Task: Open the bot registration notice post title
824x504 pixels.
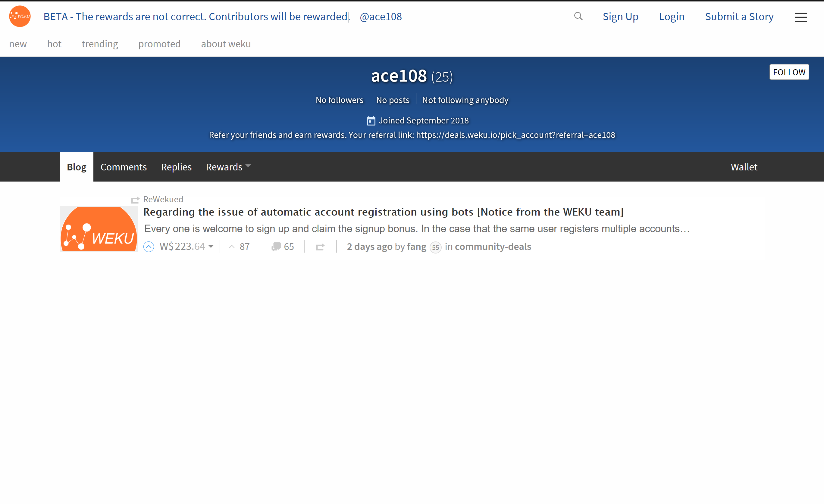Action: pos(383,212)
